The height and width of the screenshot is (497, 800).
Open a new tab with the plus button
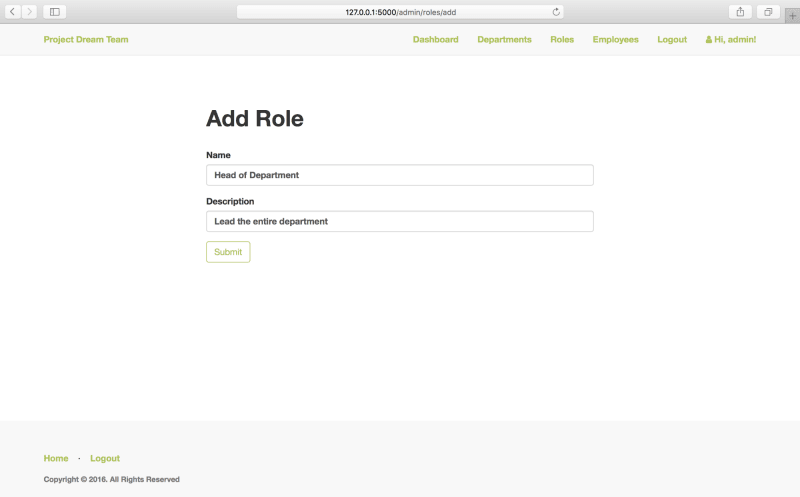792,16
